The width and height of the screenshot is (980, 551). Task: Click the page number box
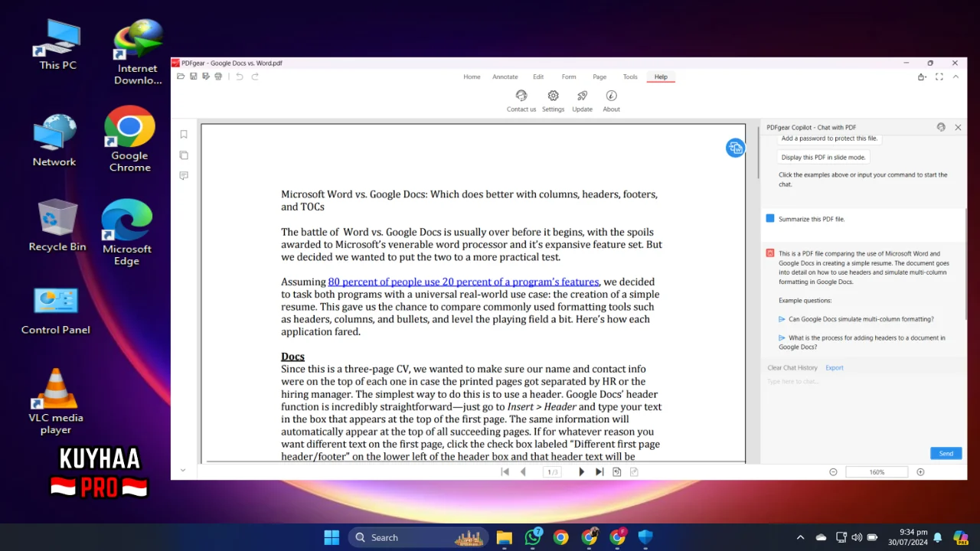click(552, 472)
